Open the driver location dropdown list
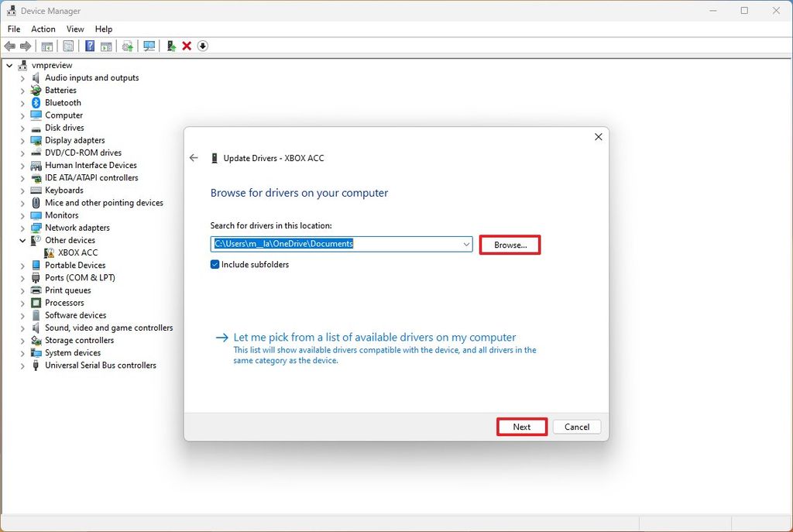This screenshot has height=532, width=793. (466, 244)
